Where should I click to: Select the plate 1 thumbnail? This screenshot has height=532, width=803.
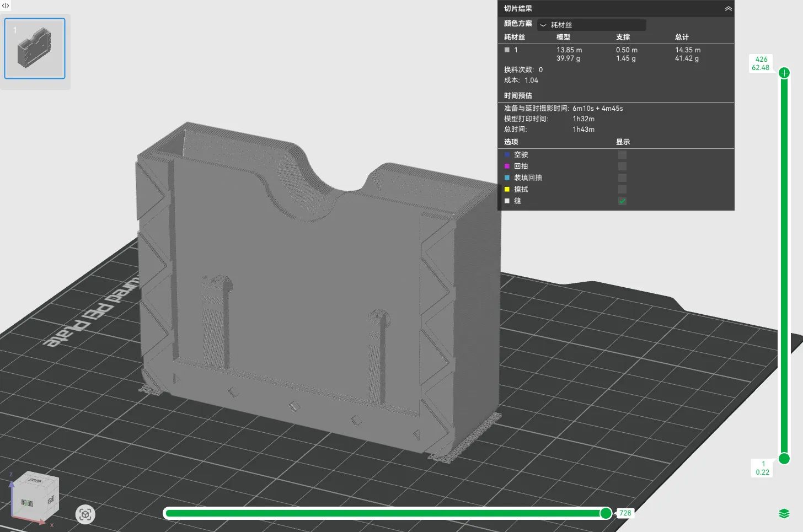click(x=35, y=49)
